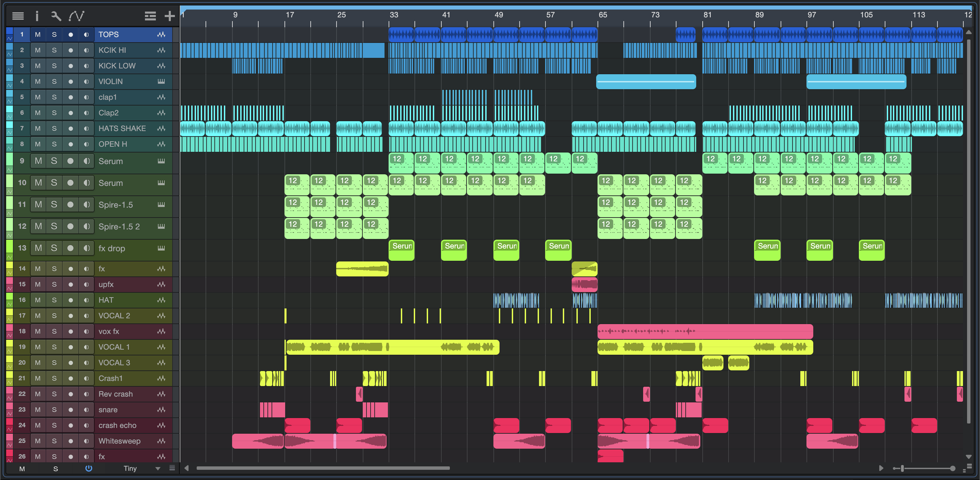Select the track name Clap2
This screenshot has width=980, height=480.
coord(109,113)
